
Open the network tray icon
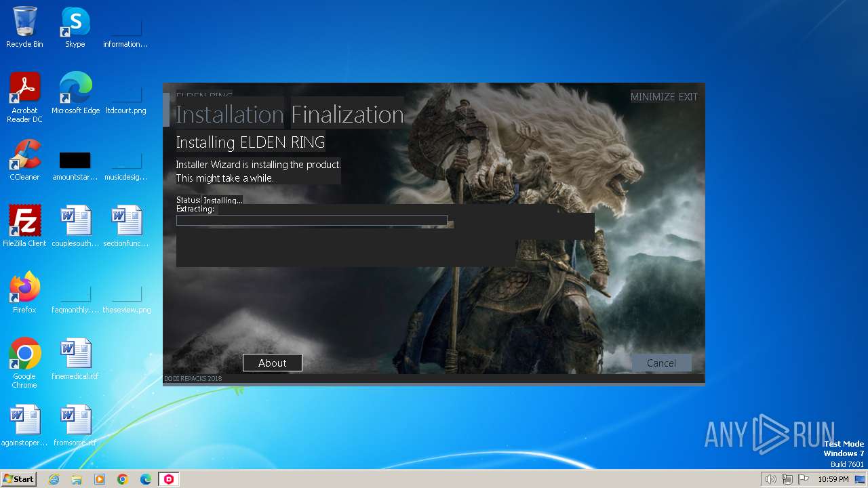[787, 479]
